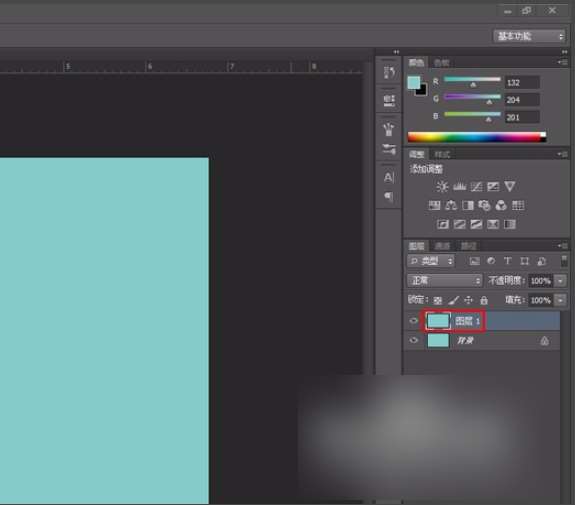Hide layer 图层 1 with eye icon
575x505 pixels.
tap(414, 321)
